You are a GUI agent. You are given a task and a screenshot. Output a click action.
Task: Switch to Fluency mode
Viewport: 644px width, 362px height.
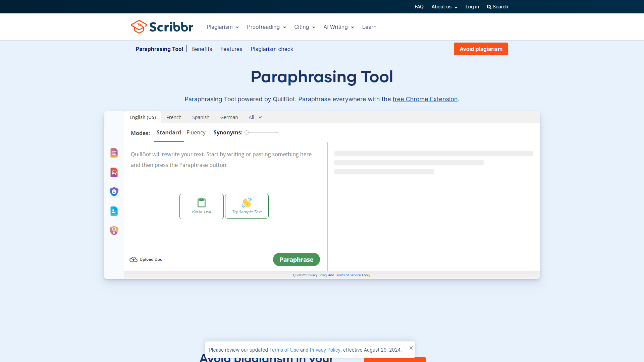coord(196,132)
